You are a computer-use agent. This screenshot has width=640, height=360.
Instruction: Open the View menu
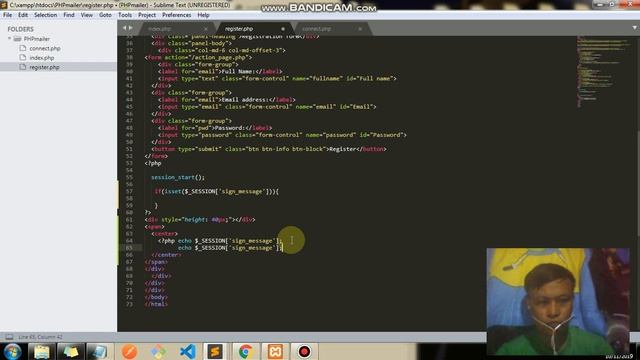[87, 15]
